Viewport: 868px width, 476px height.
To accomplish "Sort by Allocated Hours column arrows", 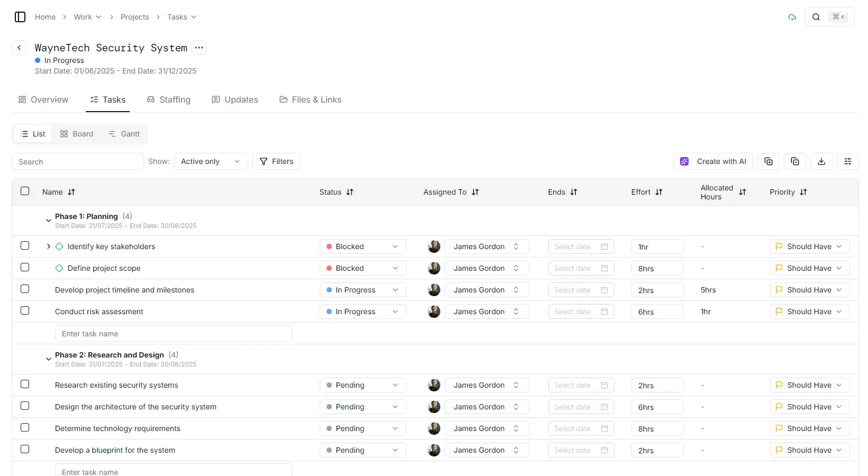I will 743,192.
